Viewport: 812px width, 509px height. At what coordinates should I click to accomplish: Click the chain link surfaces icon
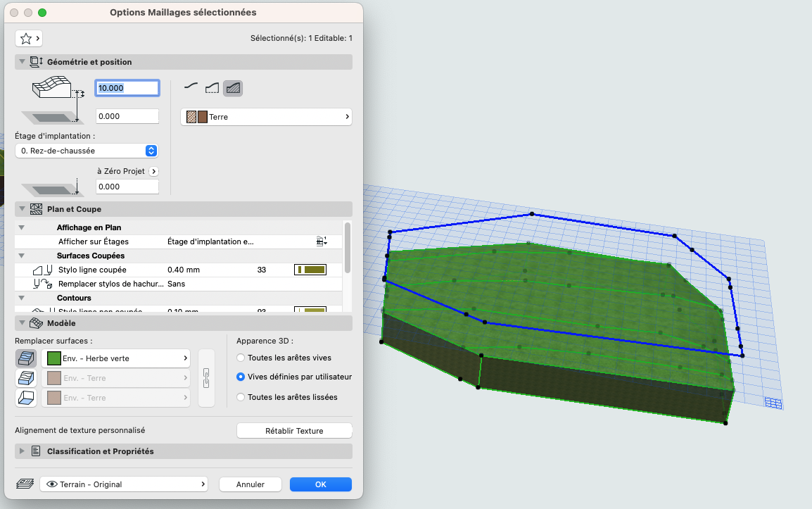point(206,378)
